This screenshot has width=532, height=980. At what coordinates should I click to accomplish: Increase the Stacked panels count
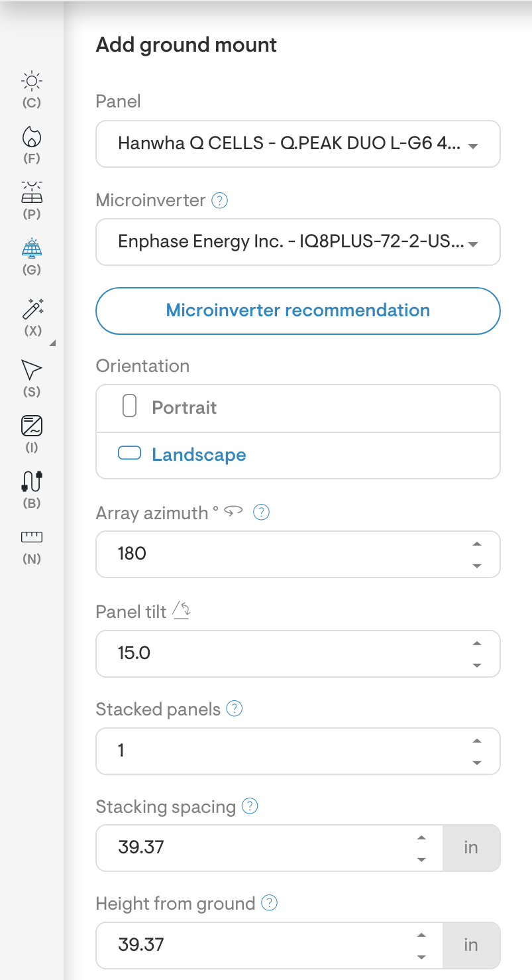point(476,741)
